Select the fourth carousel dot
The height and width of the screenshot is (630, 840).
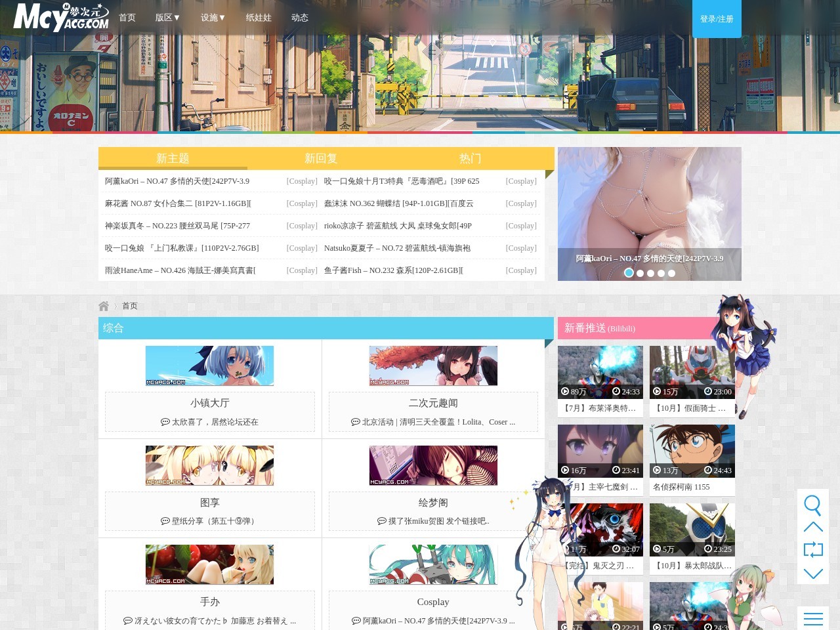[661, 273]
